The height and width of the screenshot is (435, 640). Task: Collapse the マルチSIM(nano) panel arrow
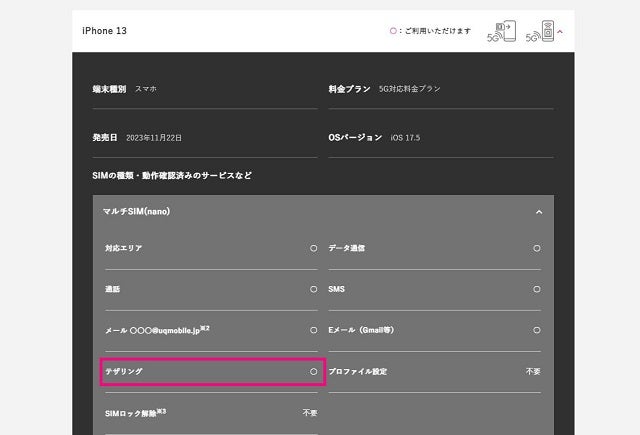(539, 212)
